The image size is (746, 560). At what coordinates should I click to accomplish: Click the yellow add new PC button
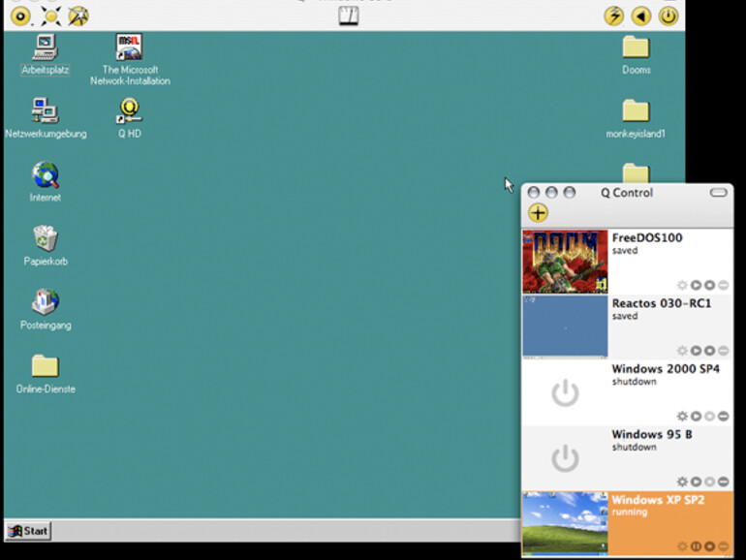pos(538,213)
